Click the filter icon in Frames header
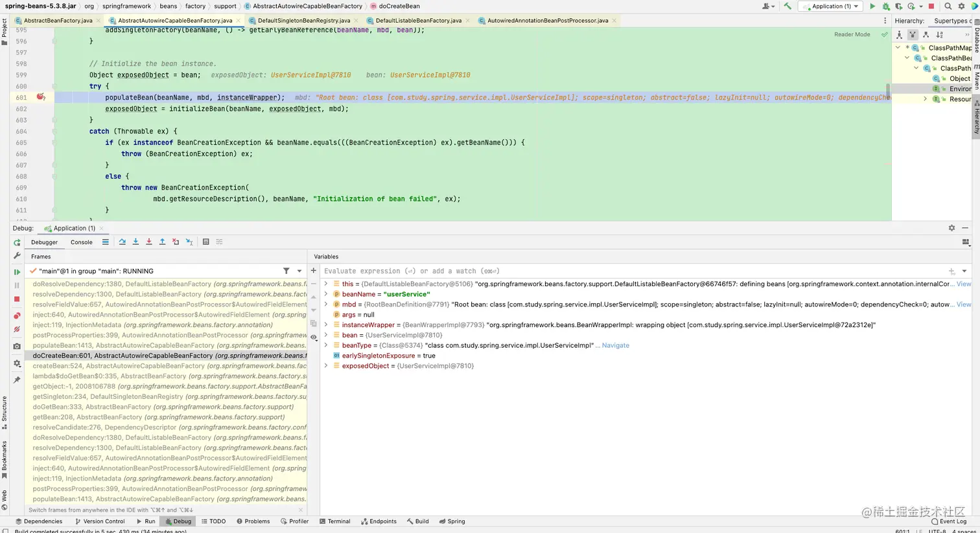Viewport: 980px width, 533px height. click(286, 271)
